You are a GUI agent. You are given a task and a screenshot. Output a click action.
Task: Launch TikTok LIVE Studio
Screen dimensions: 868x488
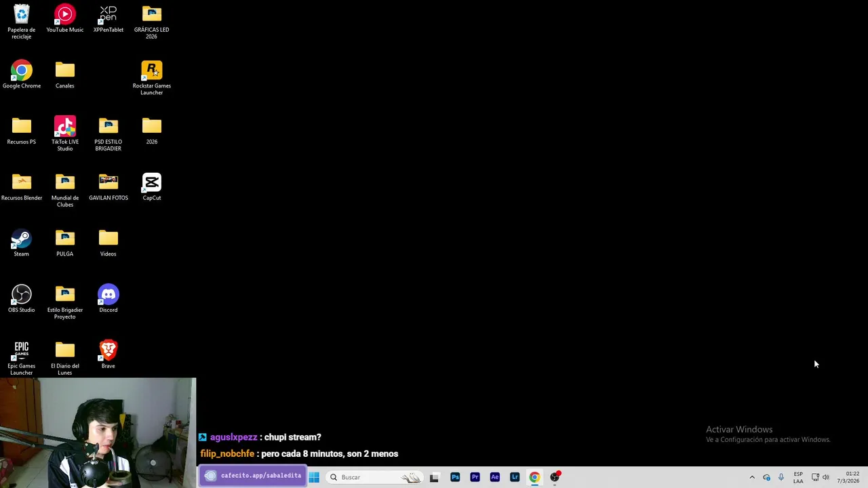[x=65, y=134]
